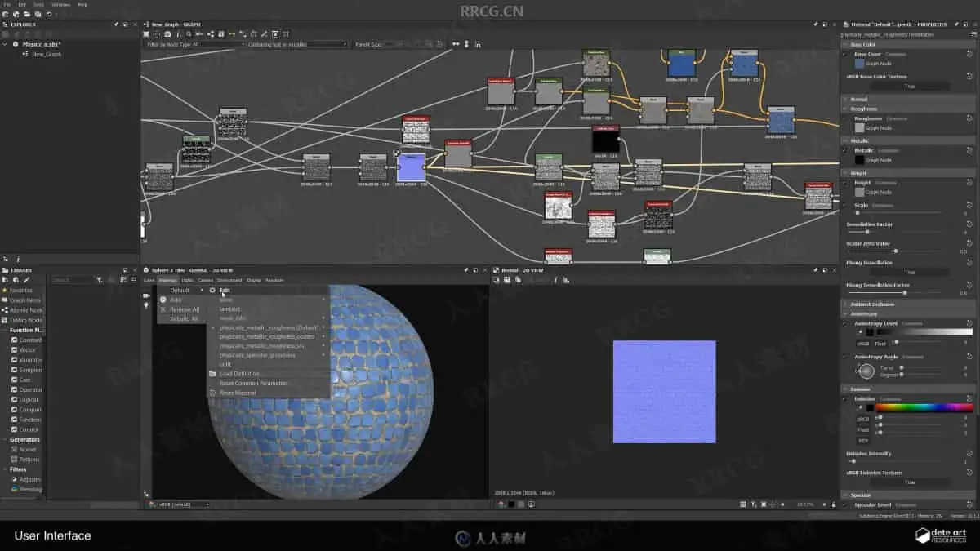
Task: Collapse the Anisotropy section
Action: tap(845, 313)
